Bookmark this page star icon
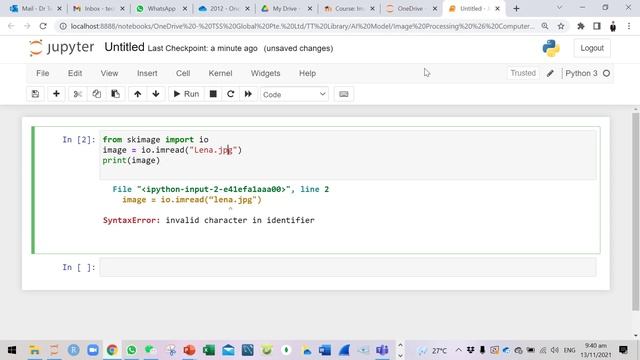 (x=561, y=26)
